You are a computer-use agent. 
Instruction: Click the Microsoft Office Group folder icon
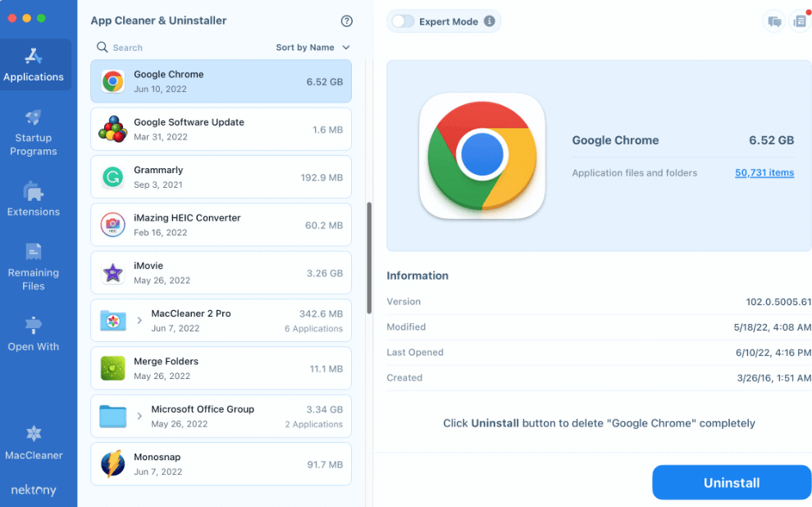[112, 417]
